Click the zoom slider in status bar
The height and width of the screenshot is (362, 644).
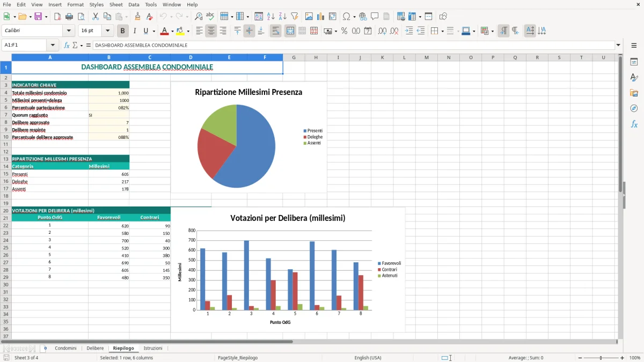(x=601, y=358)
